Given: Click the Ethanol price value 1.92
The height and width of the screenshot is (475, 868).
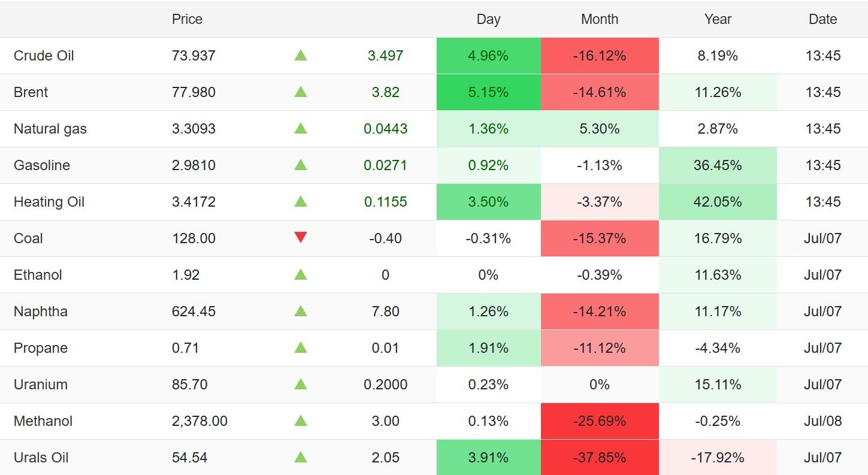Looking at the screenshot, I should 185,275.
